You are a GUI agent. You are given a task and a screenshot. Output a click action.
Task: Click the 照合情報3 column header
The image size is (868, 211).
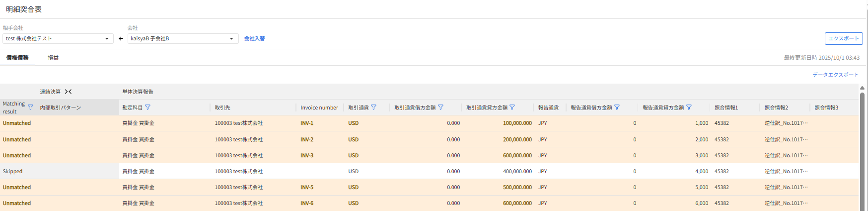pos(826,107)
